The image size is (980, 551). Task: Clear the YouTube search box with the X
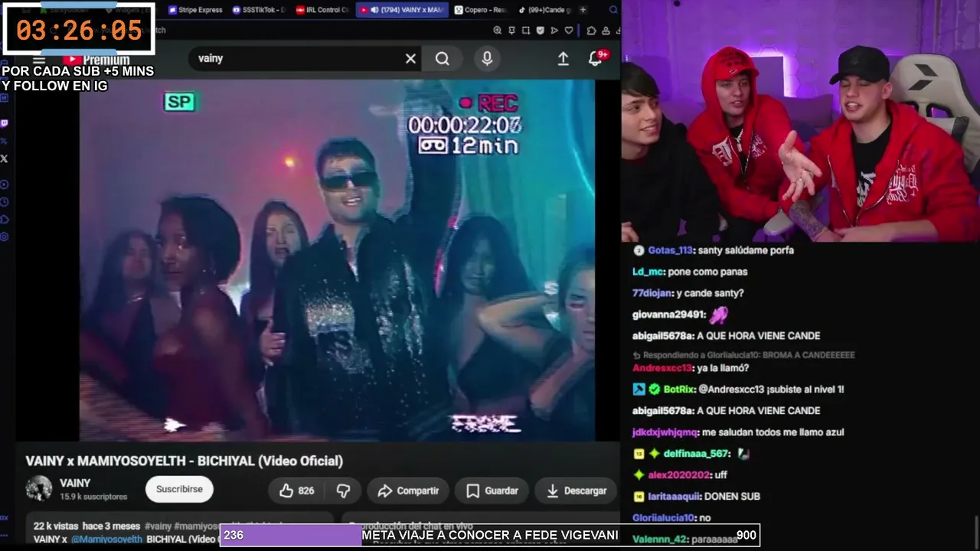point(410,59)
